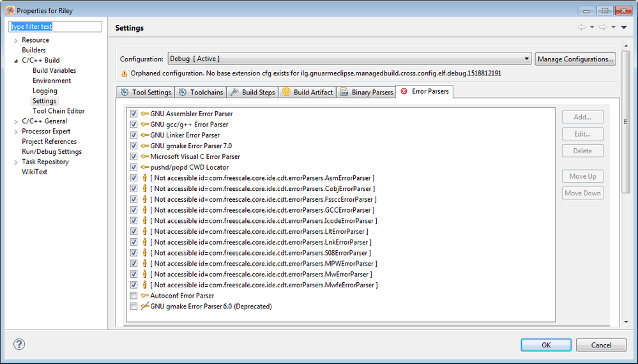Expand the C/C++ General tree node
The height and width of the screenshot is (364, 638).
coord(16,121)
